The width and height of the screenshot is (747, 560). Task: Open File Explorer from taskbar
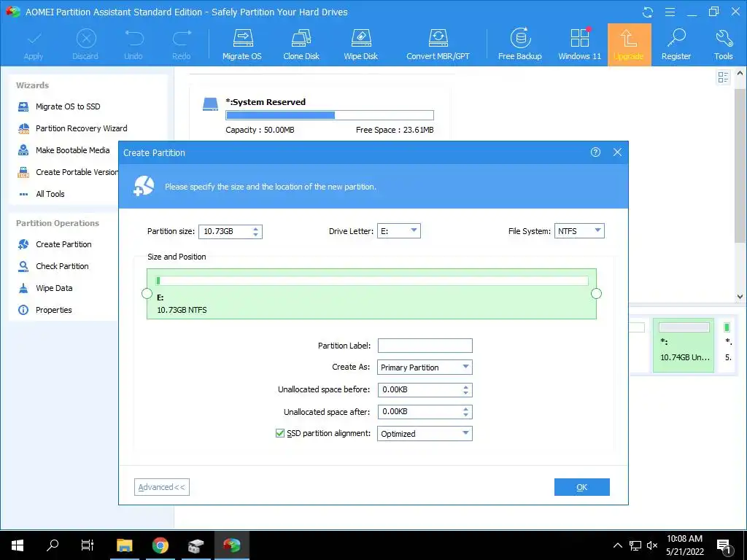[124, 545]
